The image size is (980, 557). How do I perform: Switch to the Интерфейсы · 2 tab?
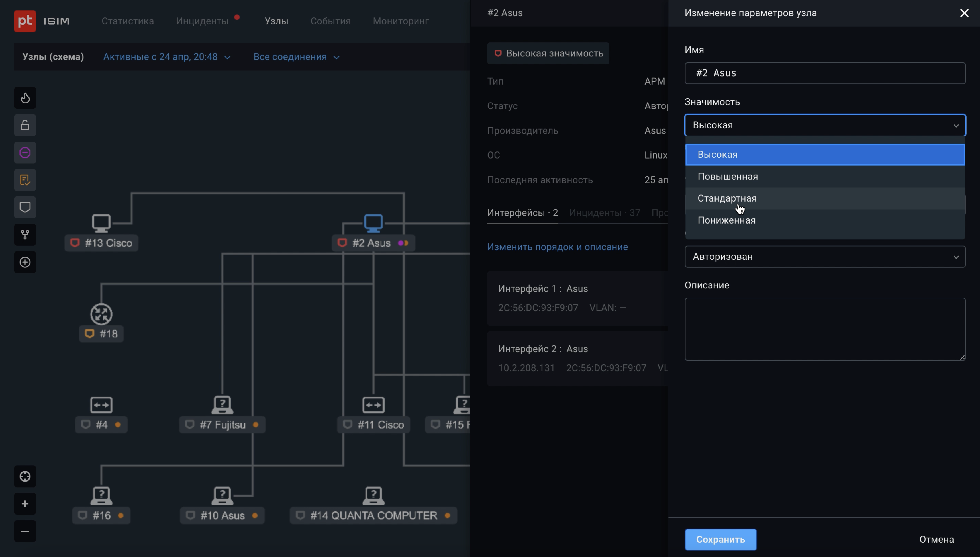[x=522, y=213]
